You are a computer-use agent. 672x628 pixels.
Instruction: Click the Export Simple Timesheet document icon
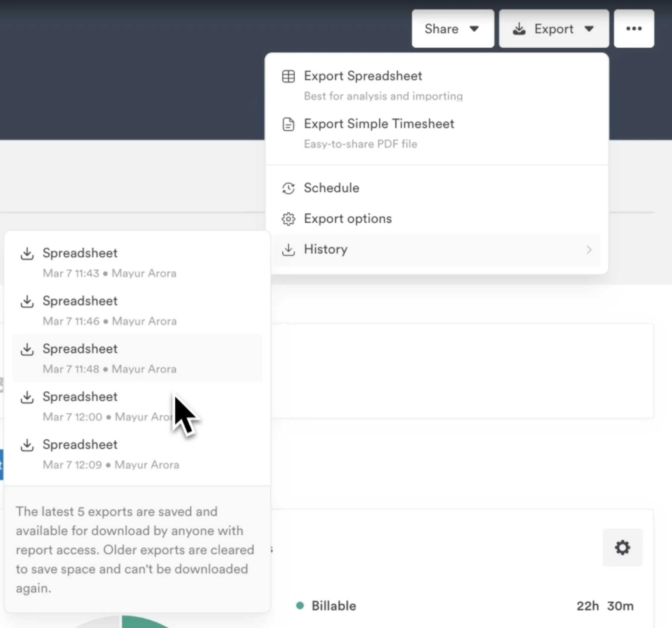pos(288,125)
